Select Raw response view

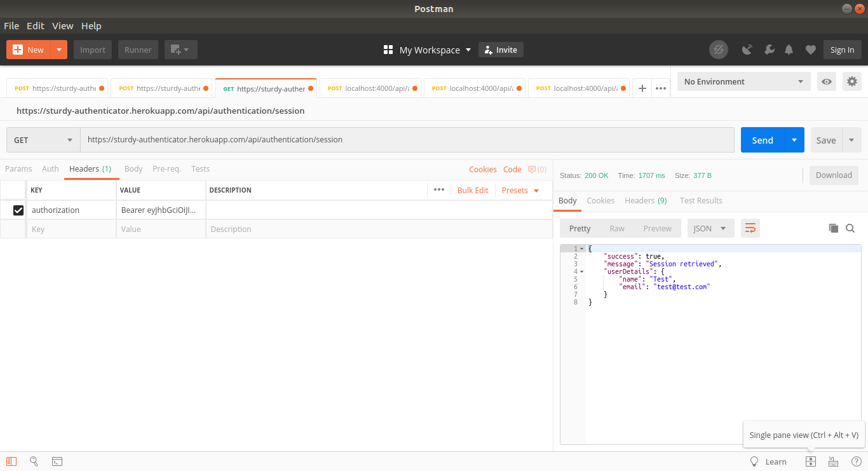coord(617,228)
